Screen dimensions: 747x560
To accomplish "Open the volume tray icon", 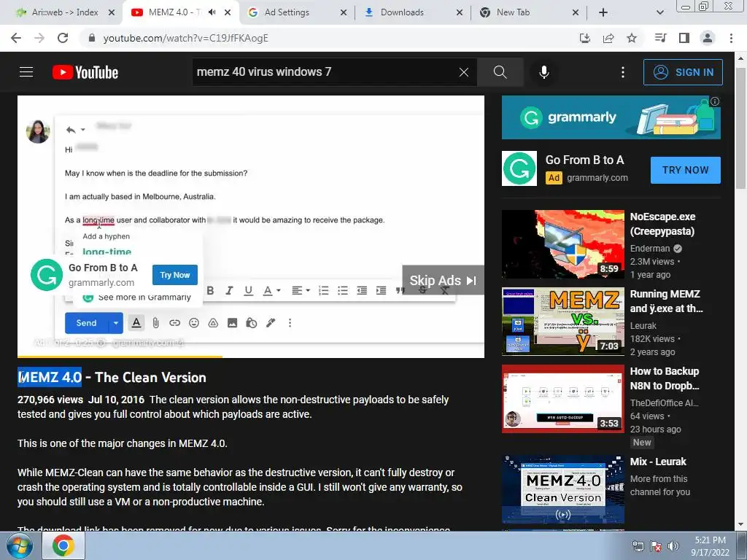I will [x=673, y=546].
